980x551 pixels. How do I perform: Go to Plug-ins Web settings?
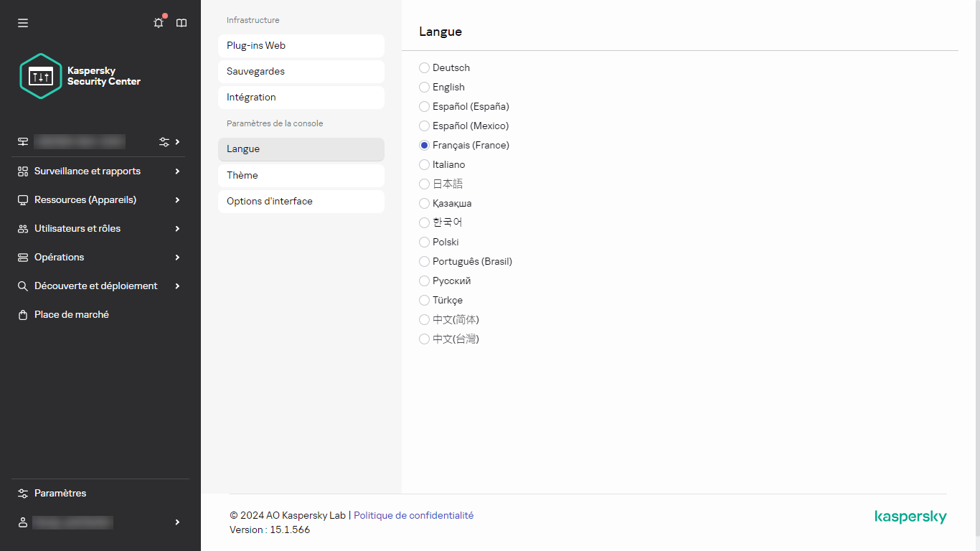(x=301, y=46)
